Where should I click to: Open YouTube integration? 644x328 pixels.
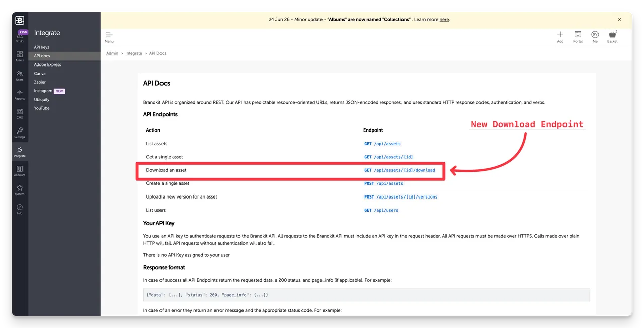pos(42,108)
